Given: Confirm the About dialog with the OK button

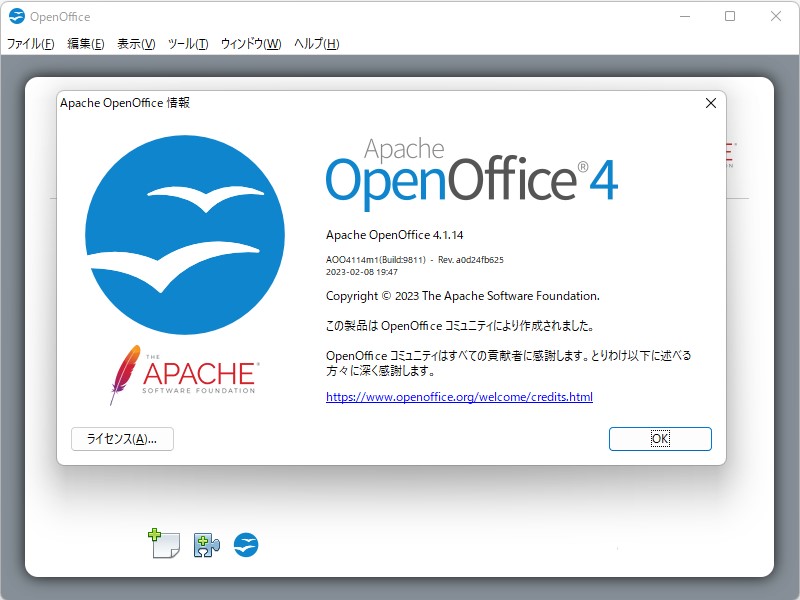Looking at the screenshot, I should coord(660,438).
